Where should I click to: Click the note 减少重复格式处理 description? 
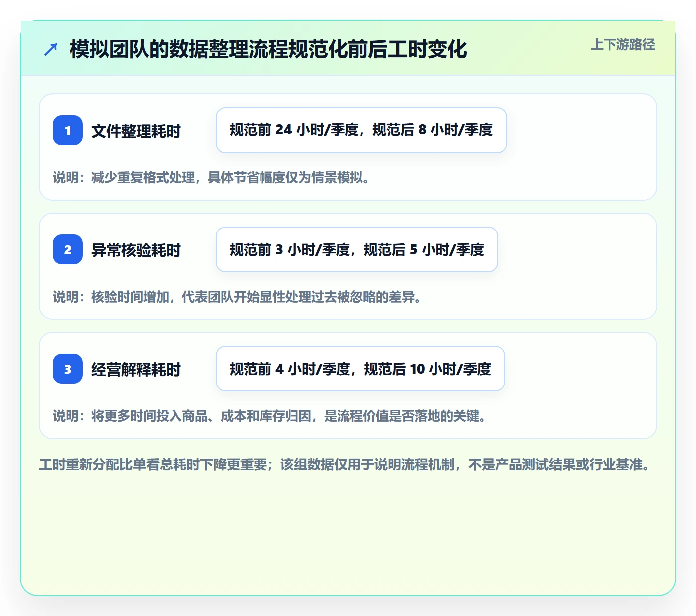pos(211,177)
